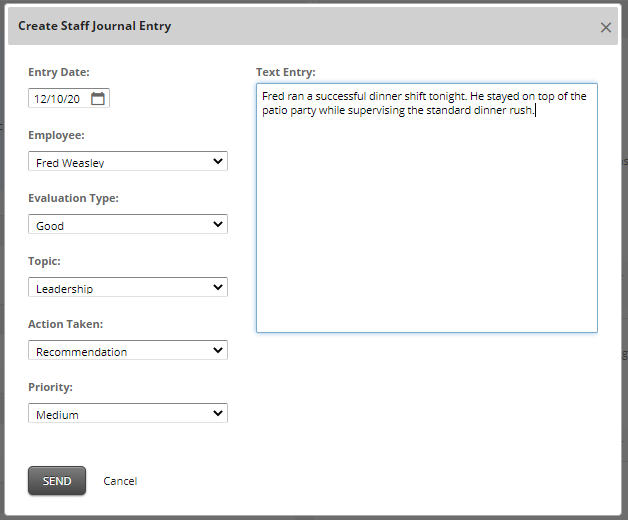
Task: Click the Cancel link
Action: click(120, 481)
